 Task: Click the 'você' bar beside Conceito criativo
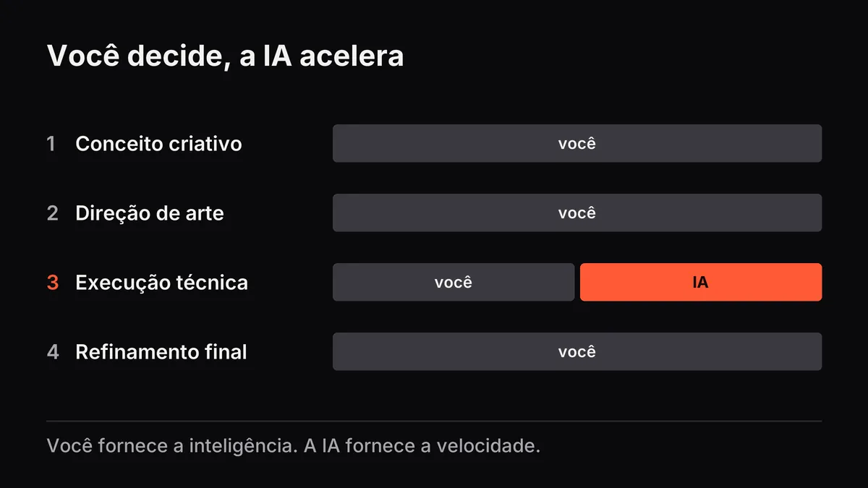pos(577,143)
